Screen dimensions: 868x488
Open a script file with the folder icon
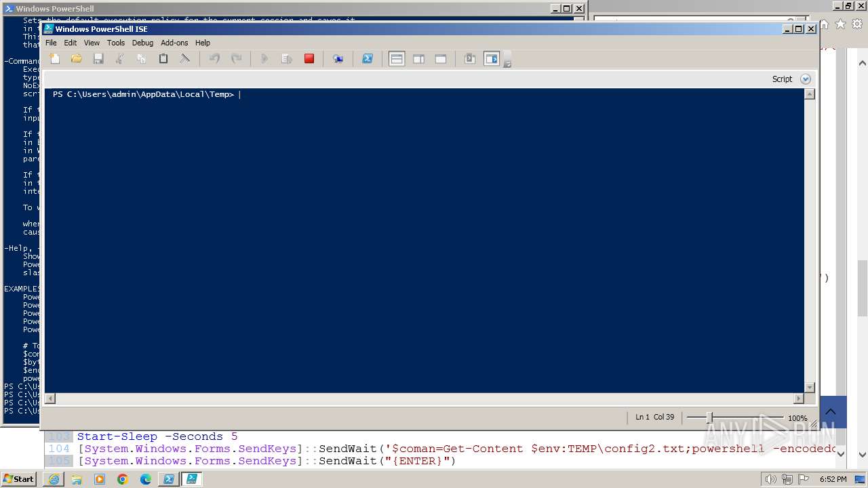click(x=77, y=59)
